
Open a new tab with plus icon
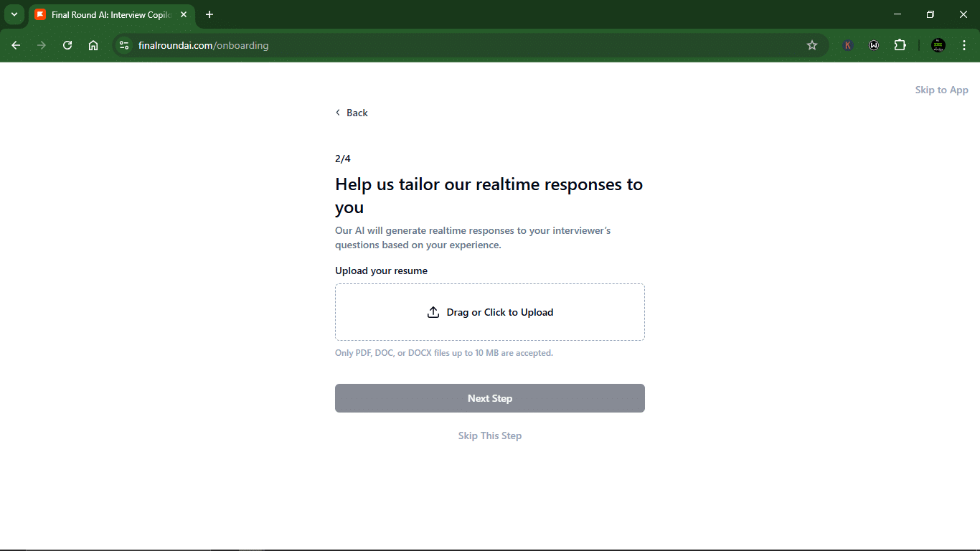coord(209,14)
